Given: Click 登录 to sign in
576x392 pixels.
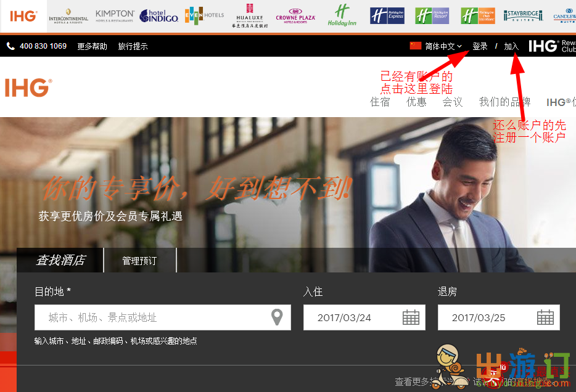Looking at the screenshot, I should point(480,46).
